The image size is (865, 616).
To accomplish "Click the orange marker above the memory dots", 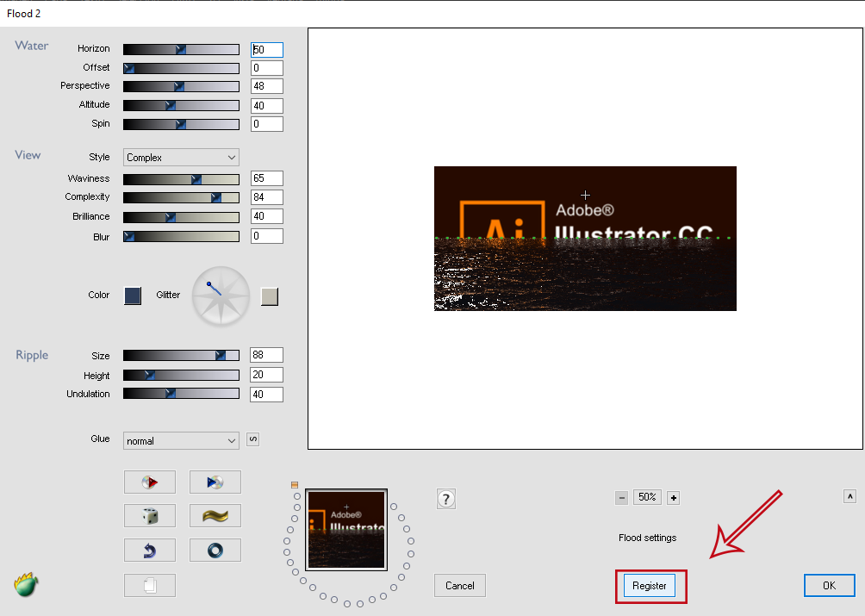I will click(x=295, y=485).
